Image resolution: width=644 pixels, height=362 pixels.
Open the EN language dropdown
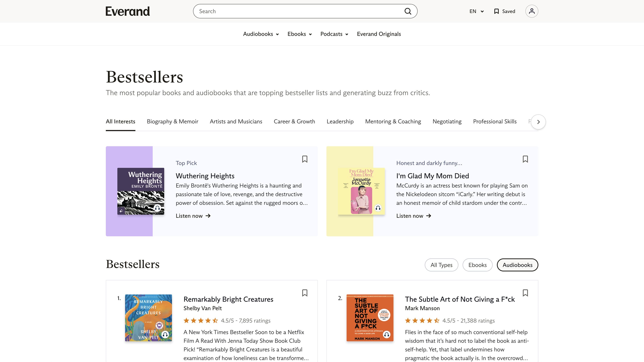[x=476, y=11]
